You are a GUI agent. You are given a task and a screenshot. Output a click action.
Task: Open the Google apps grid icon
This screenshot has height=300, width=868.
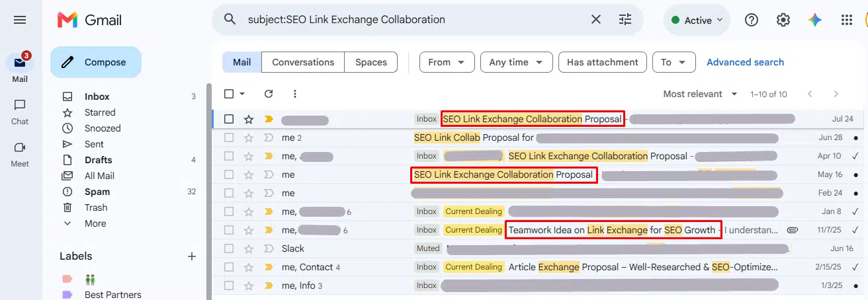point(847,20)
